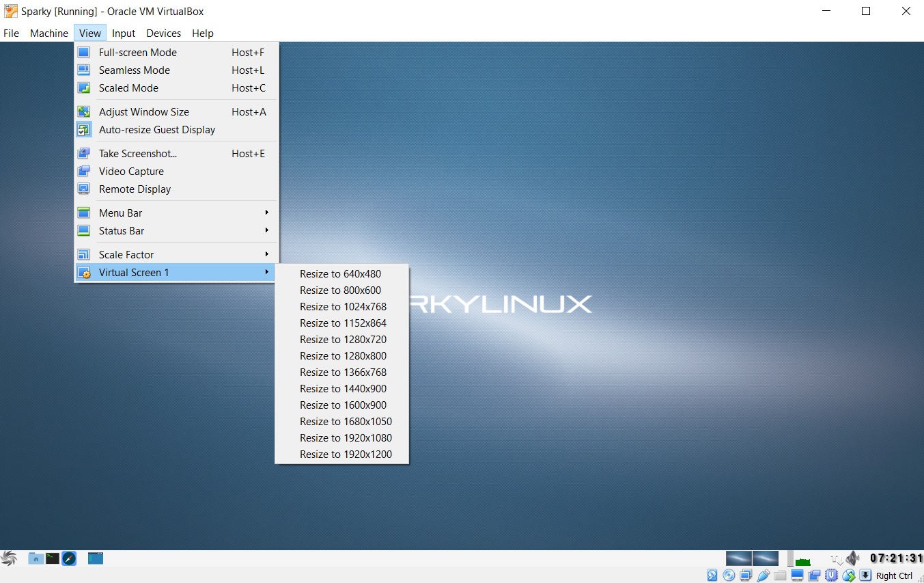Close the open View menu
Image resolution: width=924 pixels, height=583 pixels.
(x=90, y=33)
